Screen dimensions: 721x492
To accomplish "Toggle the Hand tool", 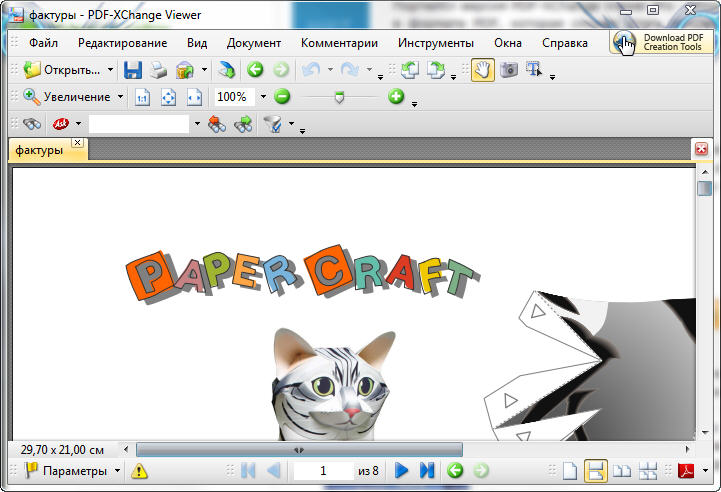I will click(482, 70).
